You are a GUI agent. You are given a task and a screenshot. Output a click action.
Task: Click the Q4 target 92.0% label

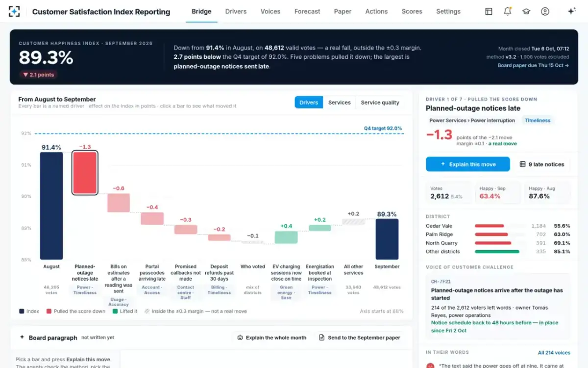click(383, 129)
